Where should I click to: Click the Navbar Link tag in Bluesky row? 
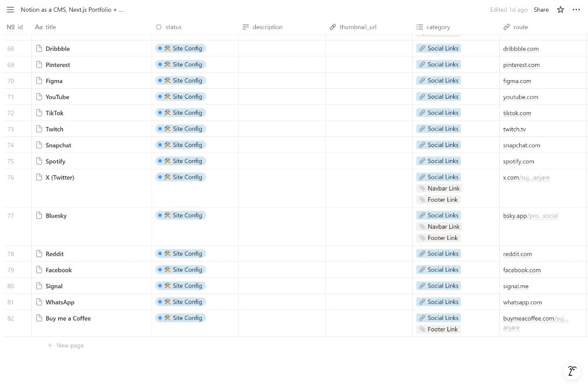[439, 227]
